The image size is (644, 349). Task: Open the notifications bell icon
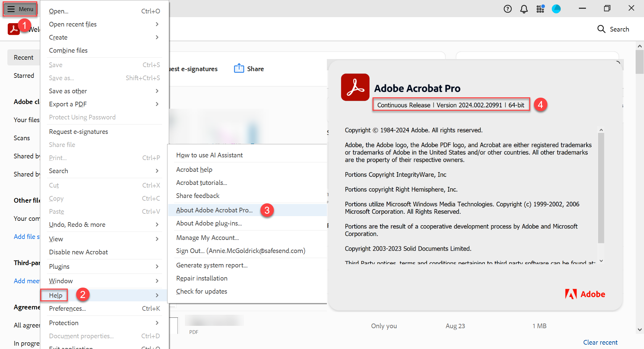(x=524, y=9)
